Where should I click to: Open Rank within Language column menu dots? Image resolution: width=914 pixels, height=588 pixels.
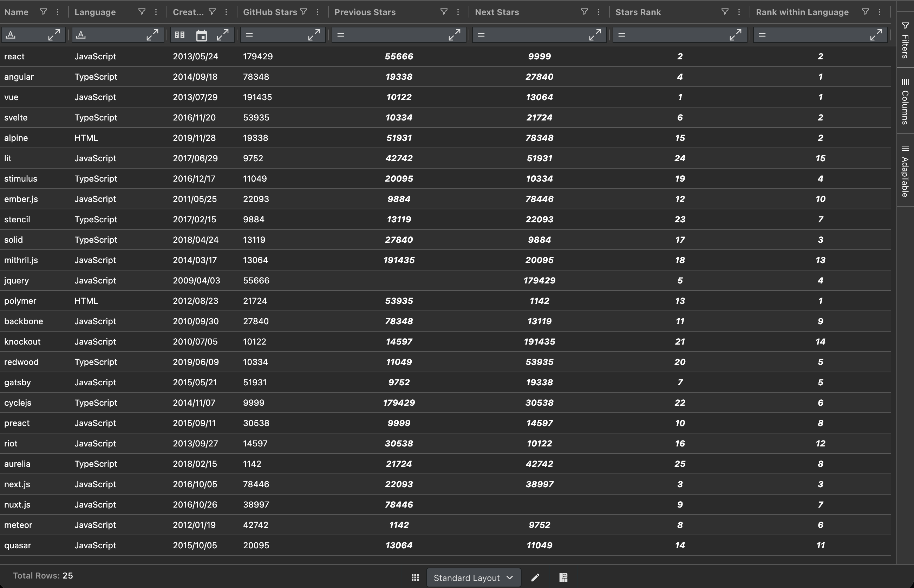point(880,12)
